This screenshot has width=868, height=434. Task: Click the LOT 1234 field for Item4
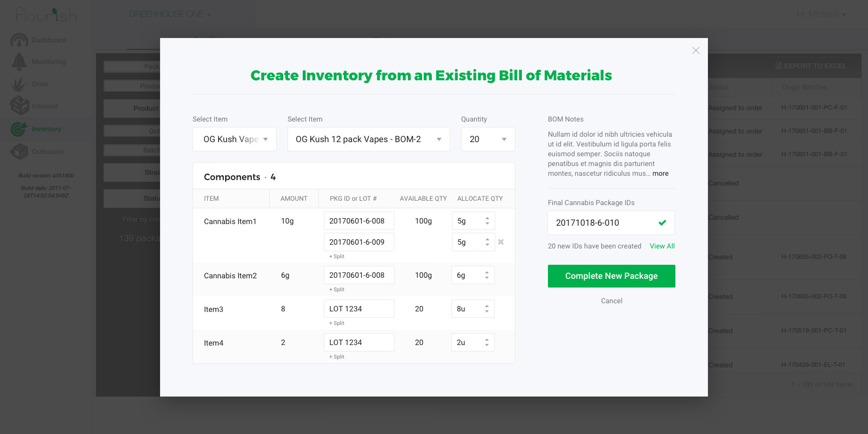pyautogui.click(x=359, y=342)
